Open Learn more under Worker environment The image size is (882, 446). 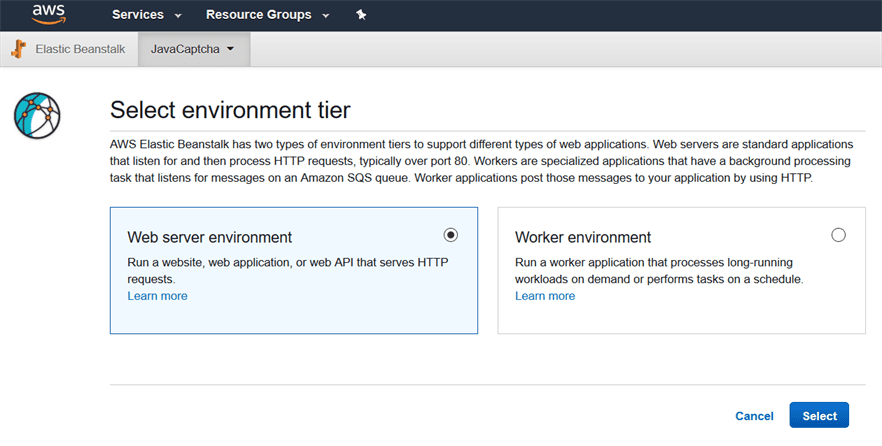coord(545,296)
